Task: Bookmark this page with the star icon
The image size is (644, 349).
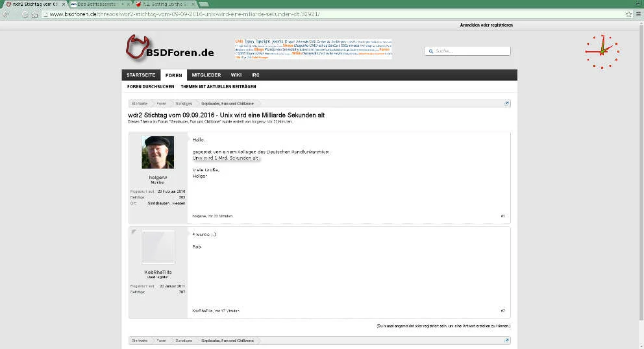Action: coord(628,14)
